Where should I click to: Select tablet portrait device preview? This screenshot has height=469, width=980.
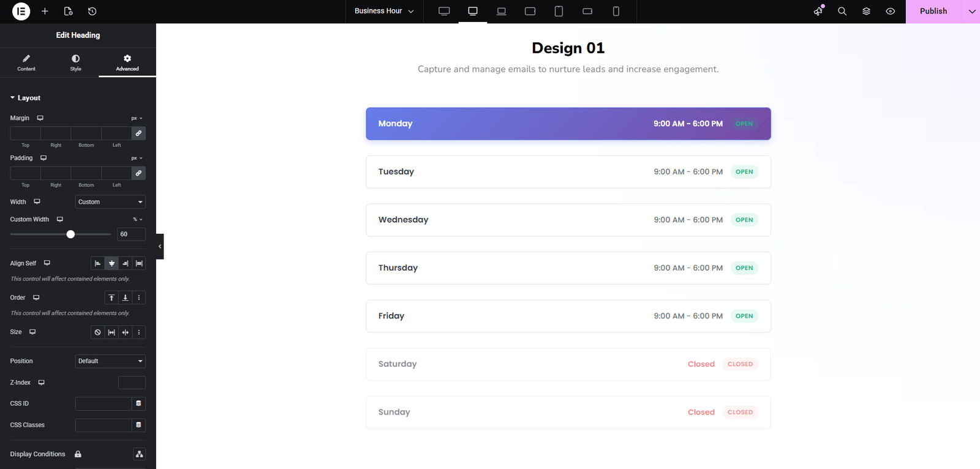pos(559,11)
